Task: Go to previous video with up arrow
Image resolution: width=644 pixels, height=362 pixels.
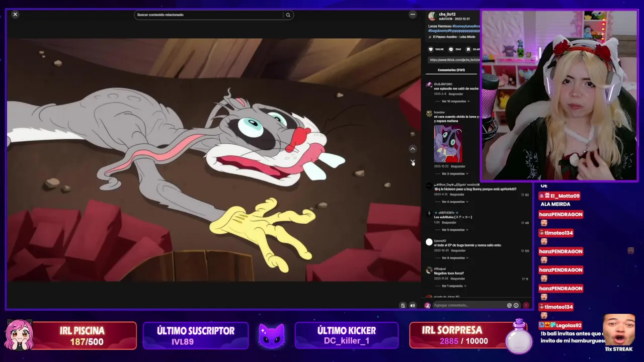Action: 413,149
